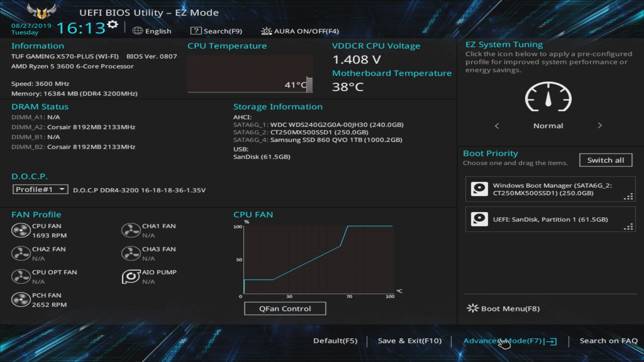This screenshot has height=362, width=644.
Task: Click the Boot Menu star icon
Action: (x=473, y=308)
